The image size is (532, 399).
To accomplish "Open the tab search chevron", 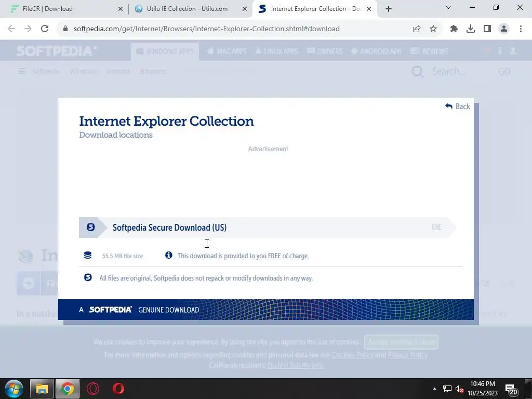I will pos(448,7).
